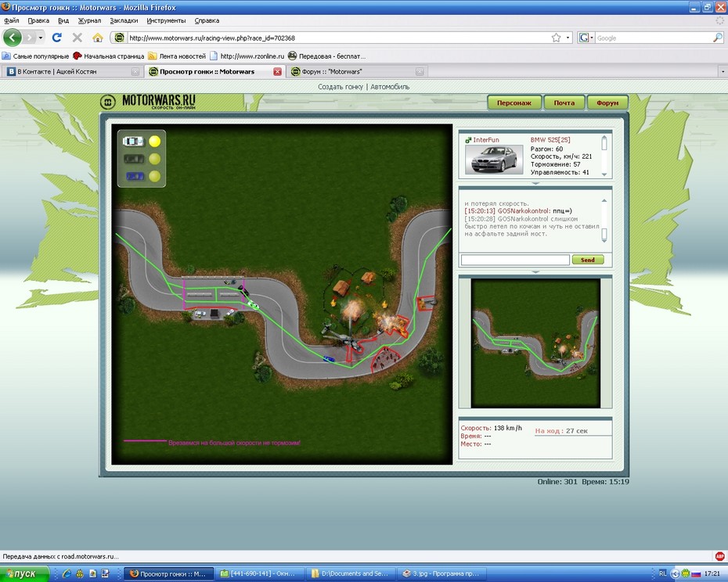Click the yellow light beside the white car
Screen dimensions: 728x582
tap(155, 141)
